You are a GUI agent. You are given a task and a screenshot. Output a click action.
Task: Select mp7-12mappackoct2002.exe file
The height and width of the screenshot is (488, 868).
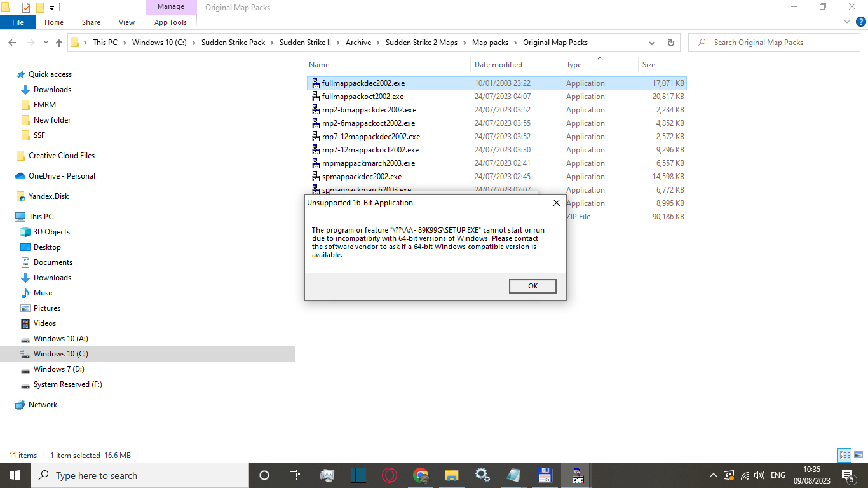(x=370, y=150)
